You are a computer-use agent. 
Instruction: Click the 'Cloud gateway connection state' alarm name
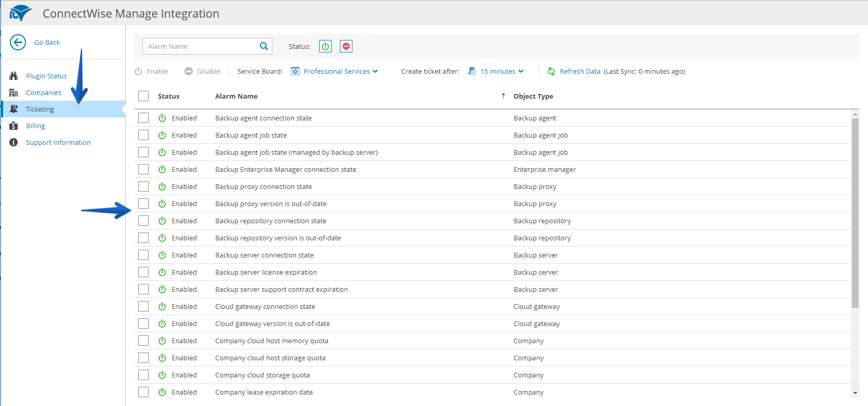(x=265, y=306)
